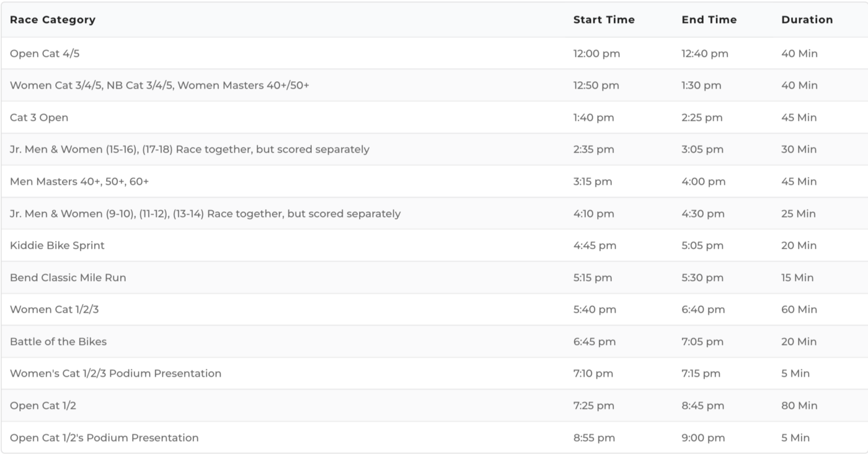Viewport: 868px width, 454px height.
Task: Click the 12:00 pm start time
Action: point(596,54)
